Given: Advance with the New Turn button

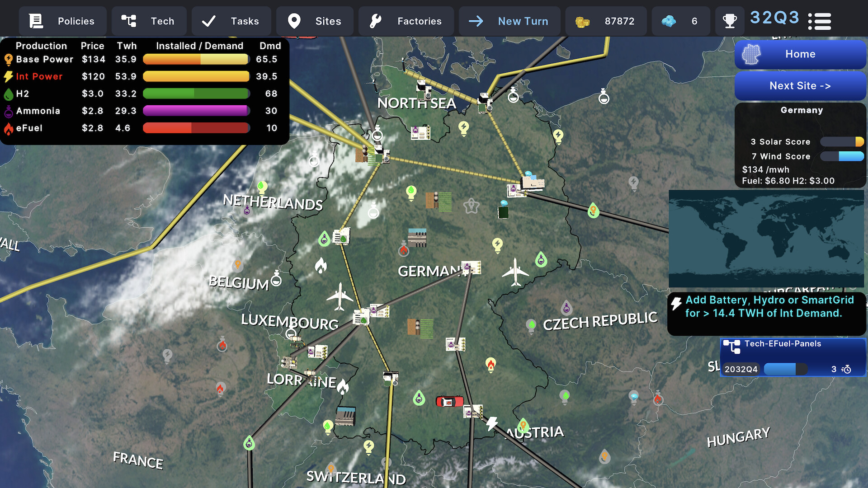Looking at the screenshot, I should [509, 21].
